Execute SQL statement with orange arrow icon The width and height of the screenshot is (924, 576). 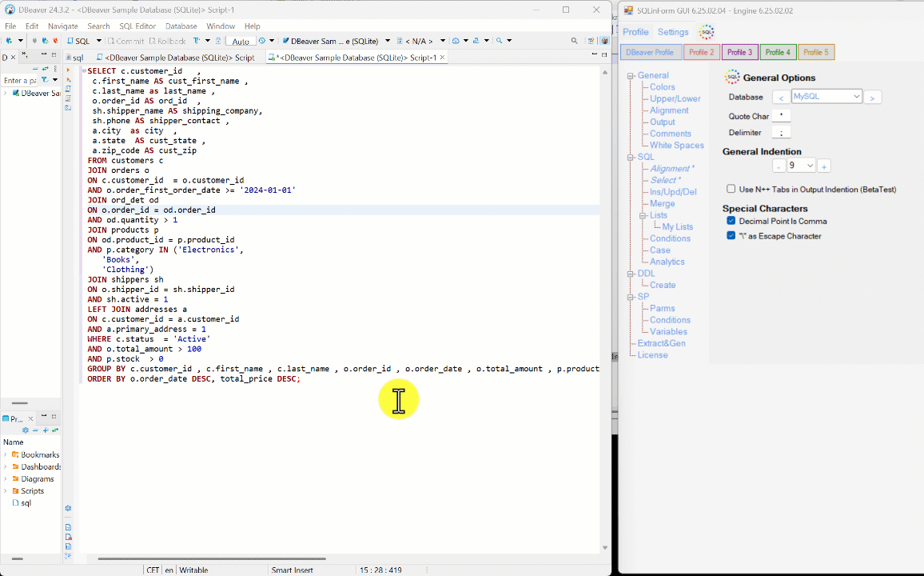[69, 70]
